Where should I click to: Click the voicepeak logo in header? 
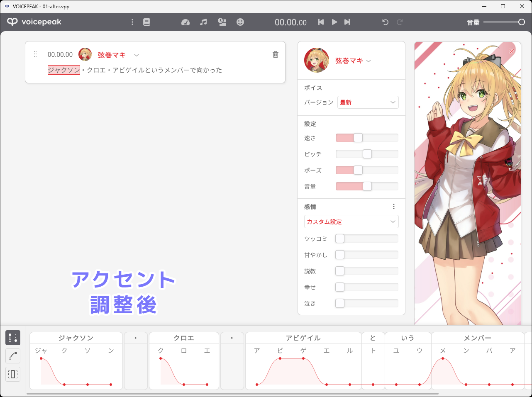click(x=34, y=22)
